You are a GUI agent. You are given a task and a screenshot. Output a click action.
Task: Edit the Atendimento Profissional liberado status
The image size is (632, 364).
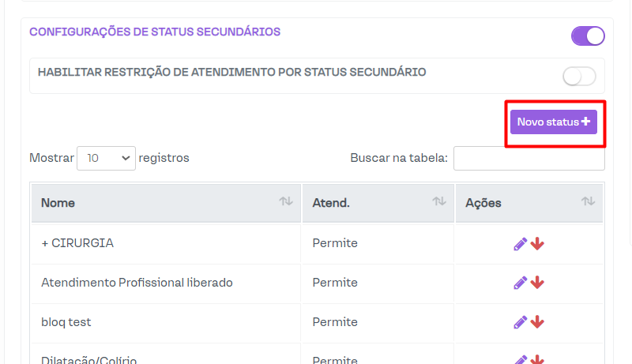pyautogui.click(x=520, y=283)
